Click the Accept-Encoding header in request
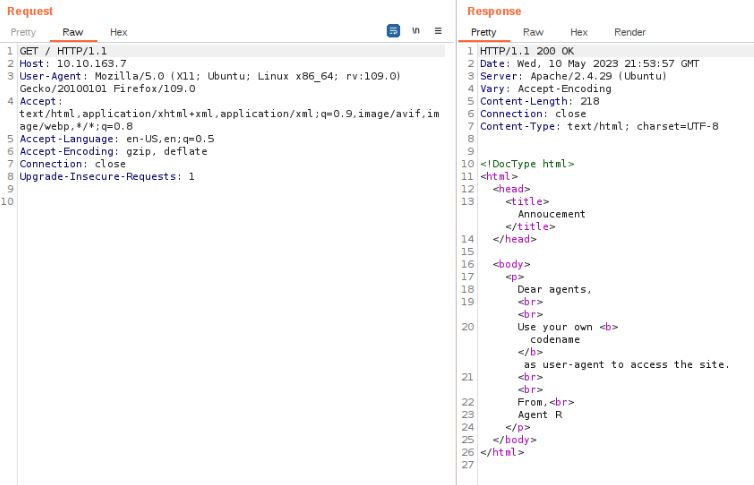Screen dimensions: 754x485 pos(113,151)
